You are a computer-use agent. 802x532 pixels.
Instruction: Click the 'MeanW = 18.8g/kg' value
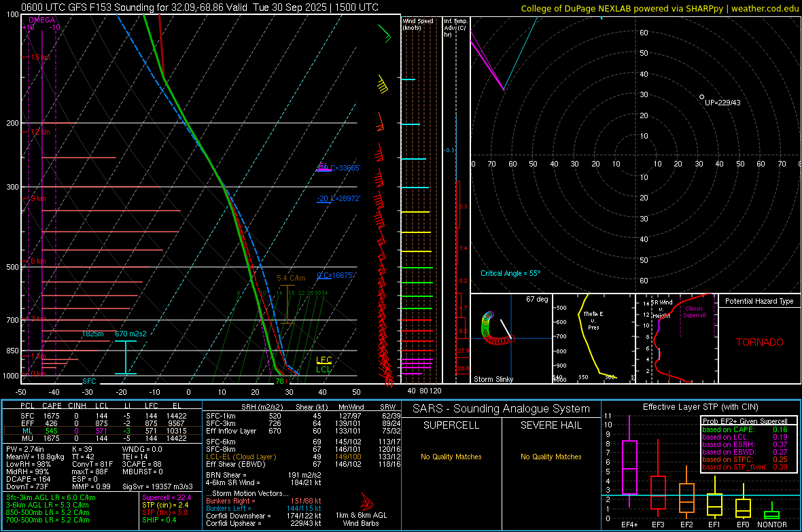pos(35,457)
